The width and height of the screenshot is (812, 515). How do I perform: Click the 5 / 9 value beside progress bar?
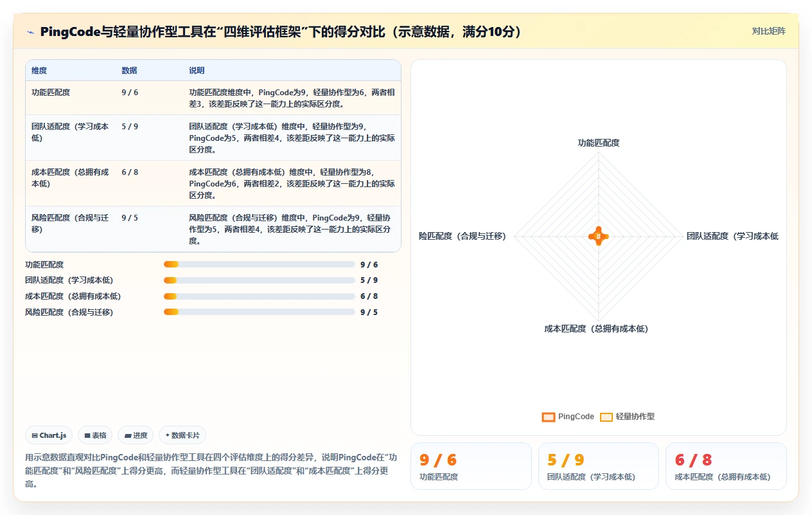(x=369, y=280)
